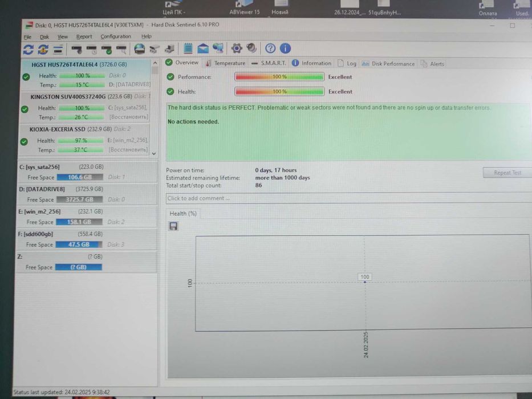Viewport: 532px width, 399px height.
Task: Select the E: [win_m2_256] partition
Action: 87,217
